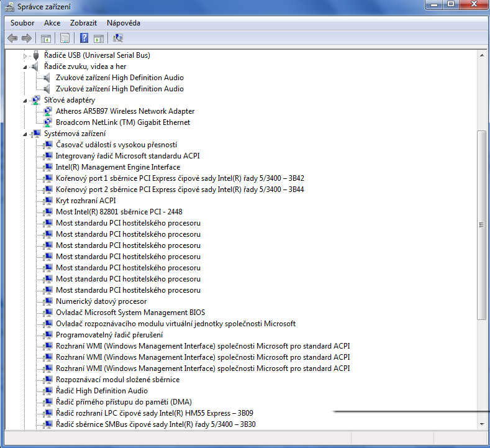The height and width of the screenshot is (448, 490).
Task: Select Ovladač rozpoznávacího modulu virtuální jednotky
Action: pos(176,324)
